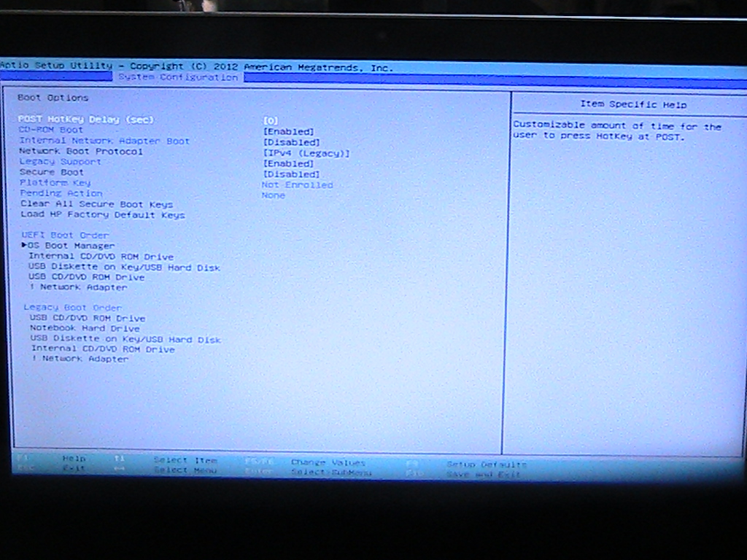The image size is (747, 560).
Task: Select Notebook Hard Drive in Legacy order
Action: coord(84,329)
